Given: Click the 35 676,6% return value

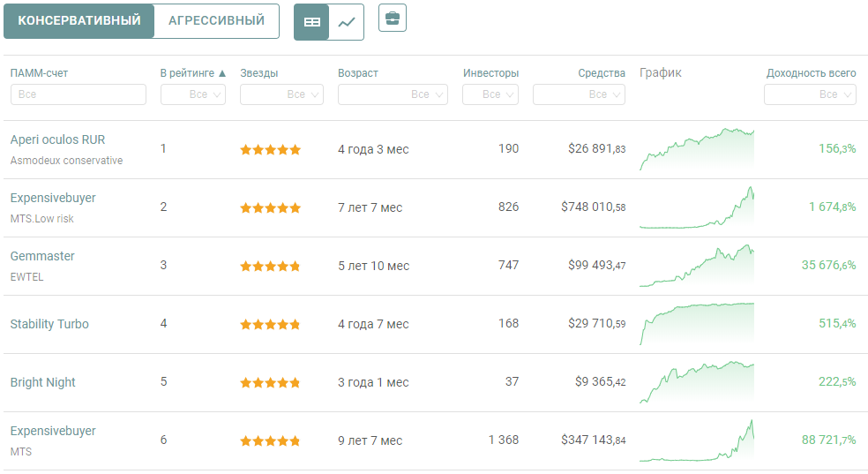Looking at the screenshot, I should click(x=828, y=265).
